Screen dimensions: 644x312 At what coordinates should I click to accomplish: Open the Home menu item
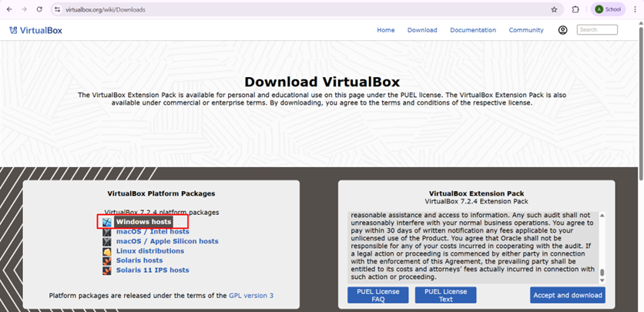click(x=385, y=30)
